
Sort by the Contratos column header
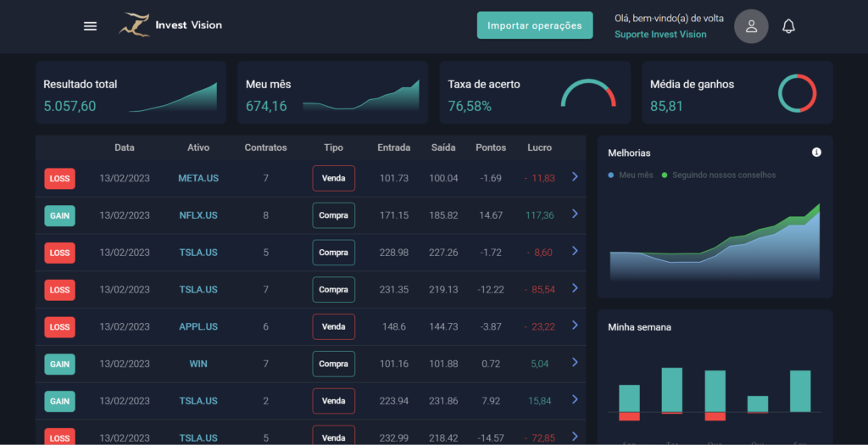265,147
